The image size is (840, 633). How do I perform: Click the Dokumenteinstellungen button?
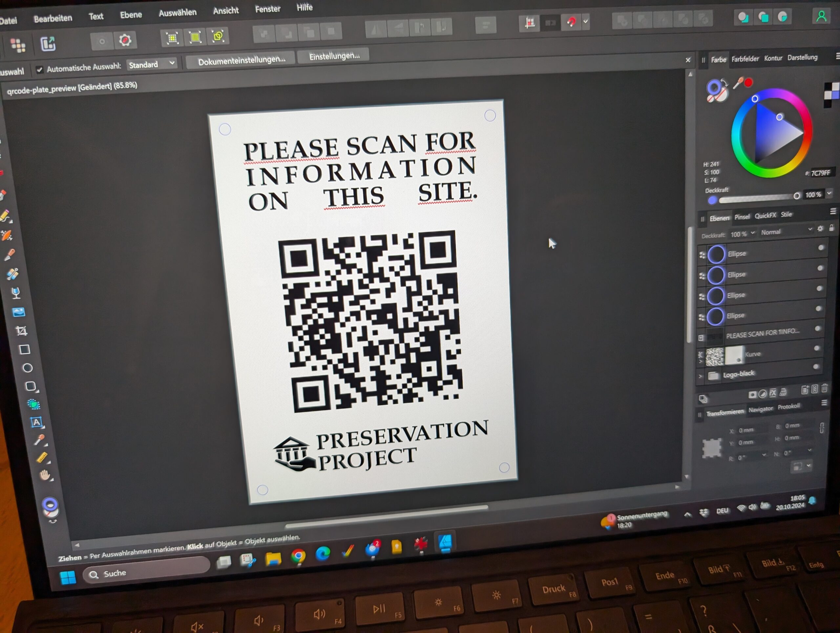tap(241, 60)
